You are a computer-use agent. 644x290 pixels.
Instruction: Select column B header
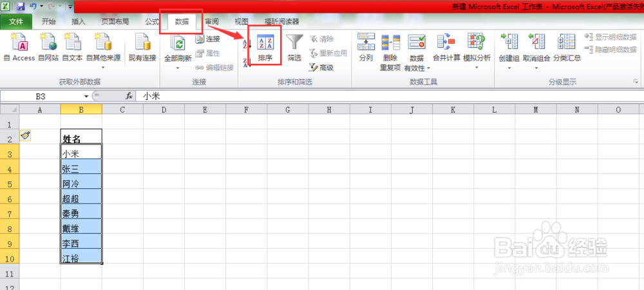pos(81,110)
